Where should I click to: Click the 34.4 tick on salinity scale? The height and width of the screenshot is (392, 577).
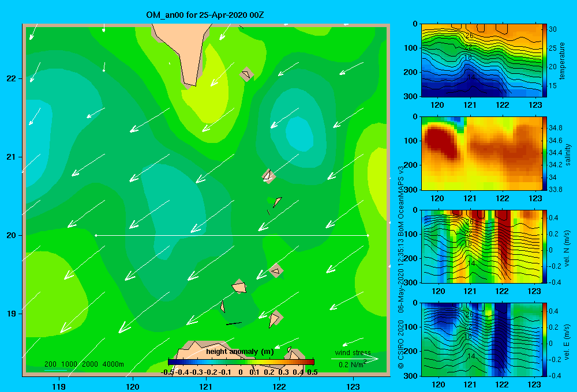(556, 153)
